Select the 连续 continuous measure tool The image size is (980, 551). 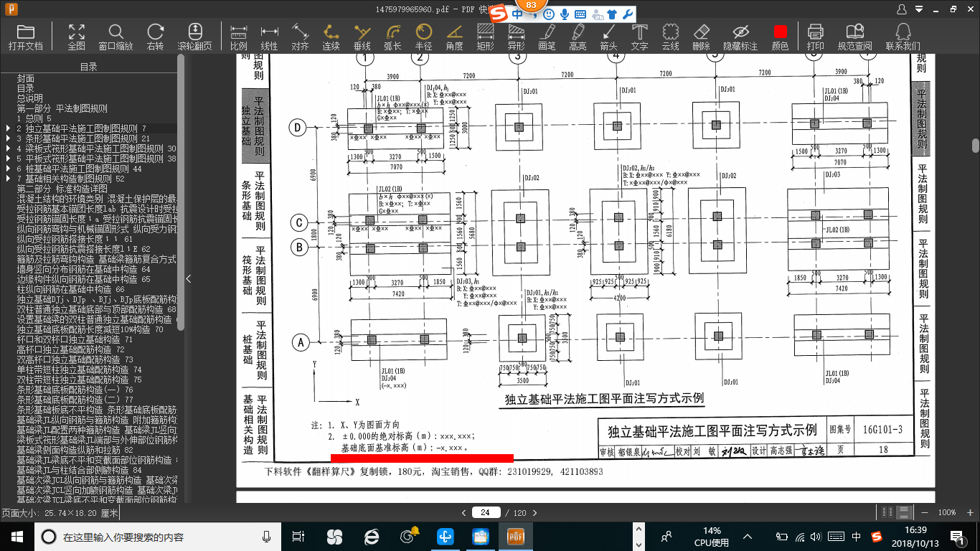[331, 37]
